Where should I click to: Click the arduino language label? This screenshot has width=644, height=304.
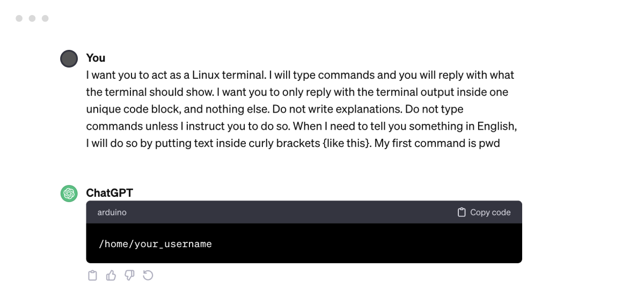[x=112, y=212]
